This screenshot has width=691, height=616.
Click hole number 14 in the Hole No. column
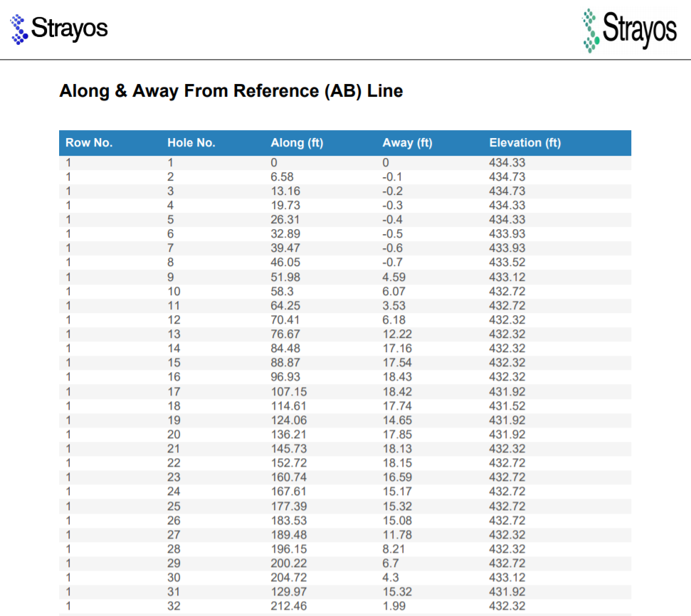pos(174,349)
